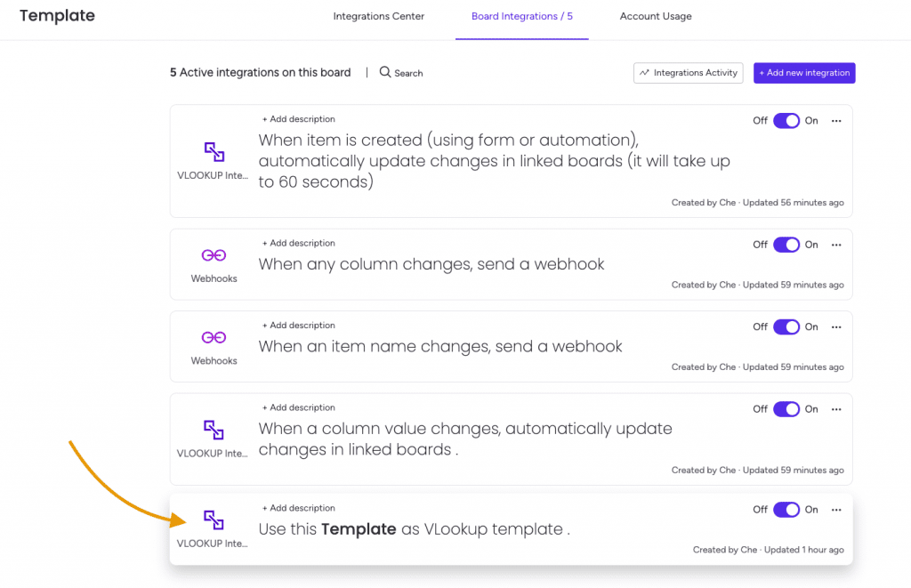Disable the item name changes webhook
The width and height of the screenshot is (911, 588).
[786, 327]
